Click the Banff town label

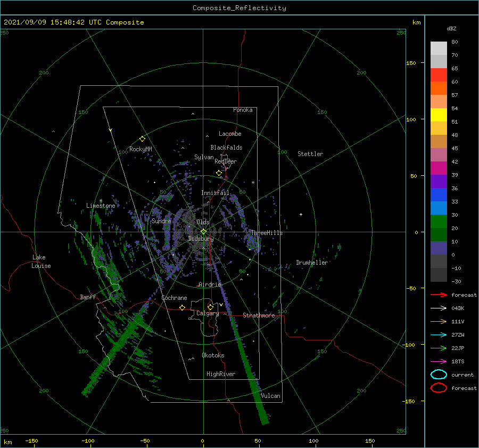point(88,297)
